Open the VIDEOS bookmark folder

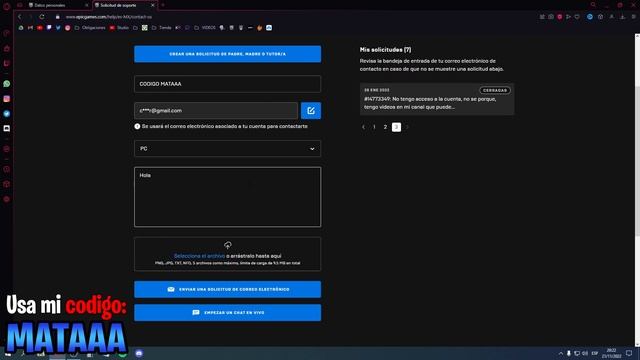tap(205, 28)
